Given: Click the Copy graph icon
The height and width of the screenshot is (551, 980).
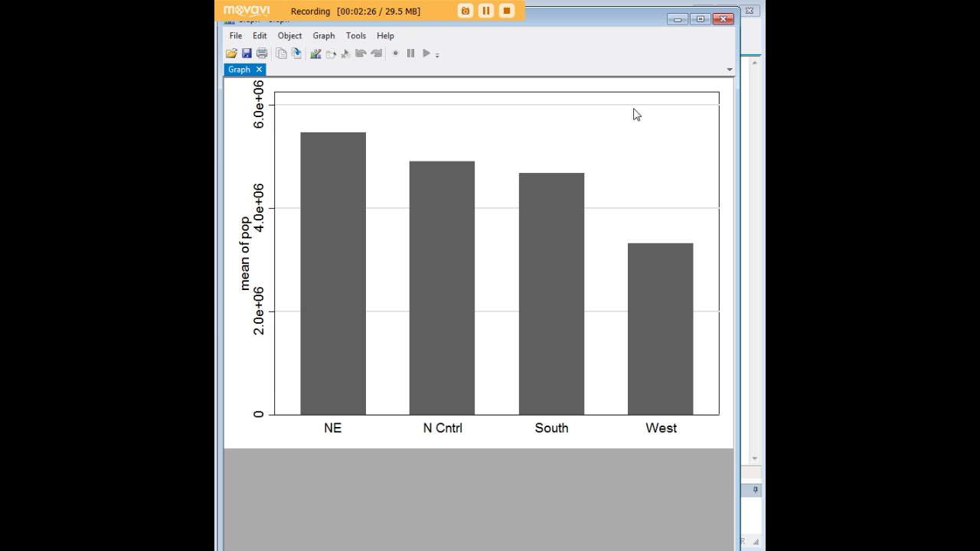Looking at the screenshot, I should click(281, 54).
